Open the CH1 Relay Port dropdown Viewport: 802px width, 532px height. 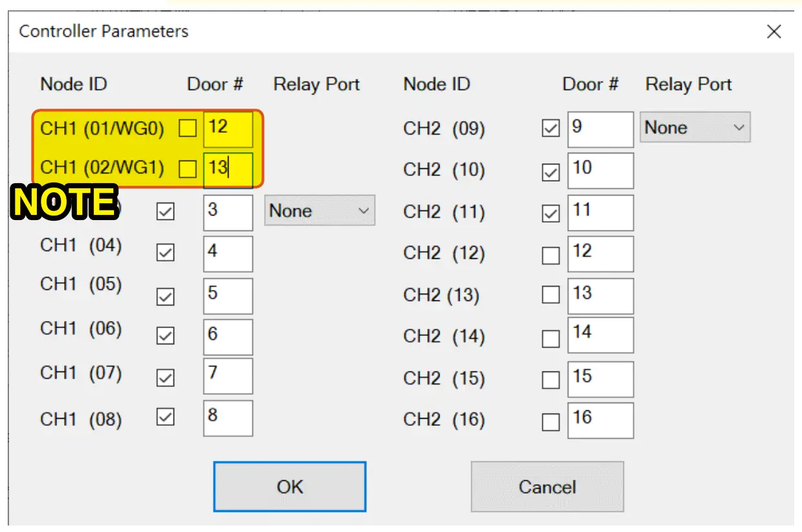[x=319, y=210]
